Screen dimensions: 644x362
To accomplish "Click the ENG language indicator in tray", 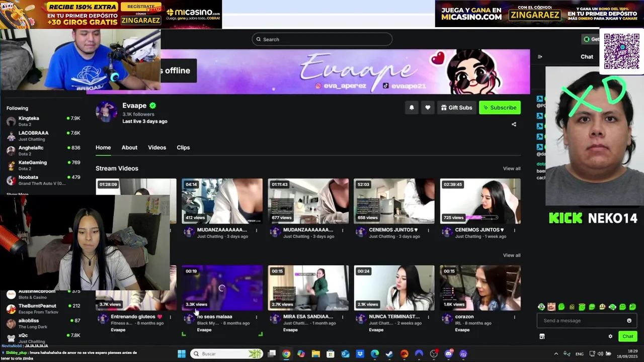I will pyautogui.click(x=580, y=354).
